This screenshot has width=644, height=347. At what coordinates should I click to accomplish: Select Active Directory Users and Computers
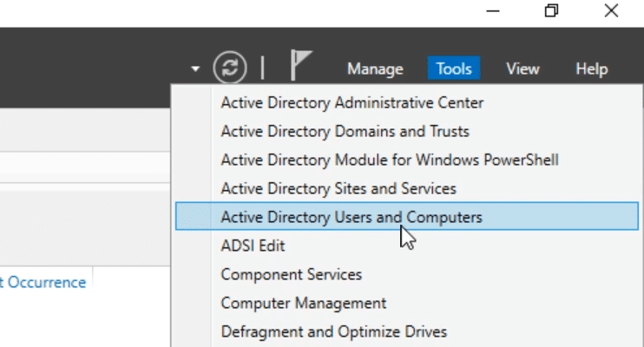406,216
